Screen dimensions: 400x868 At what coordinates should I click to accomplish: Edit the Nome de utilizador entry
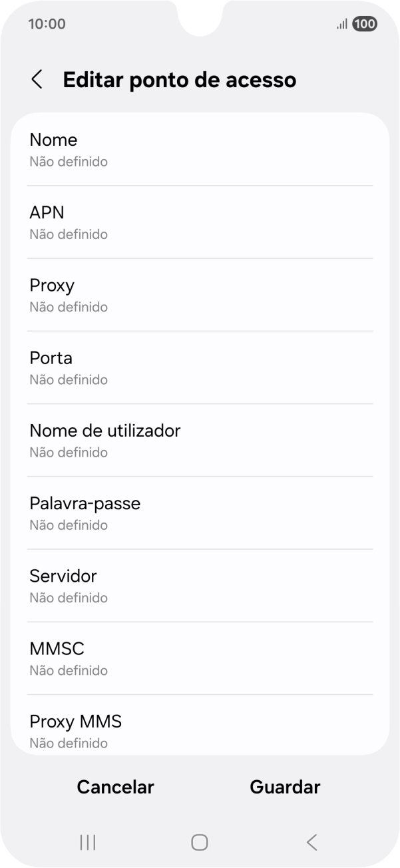click(200, 439)
